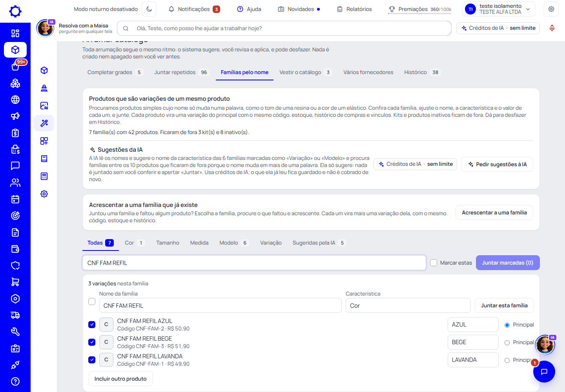Screen dimensions: 565x392
Task: Tick the checkbox beside the 'Nome da família' field
Action: tap(92, 301)
